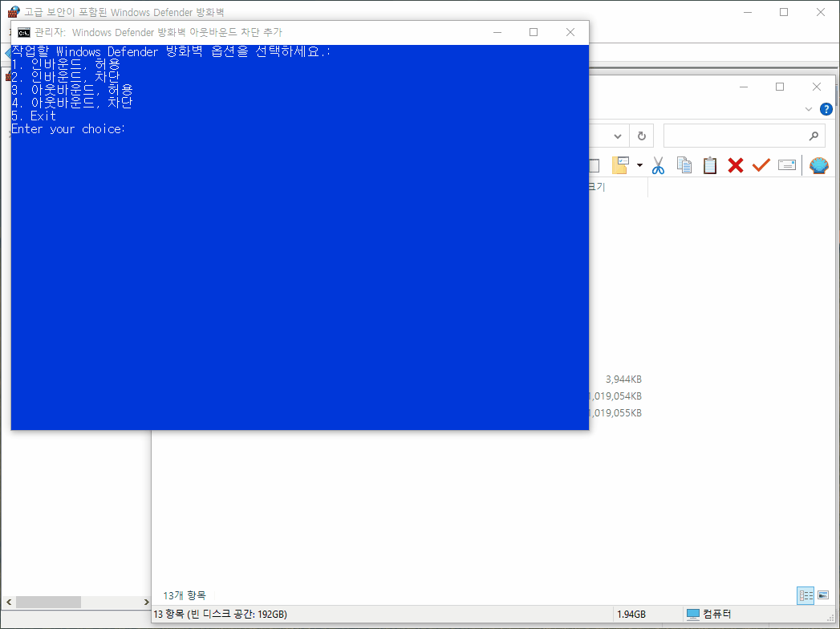Click the '4. 아웃바운드, 차단' line in console
This screenshot has width=840, height=629.
pyautogui.click(x=71, y=103)
